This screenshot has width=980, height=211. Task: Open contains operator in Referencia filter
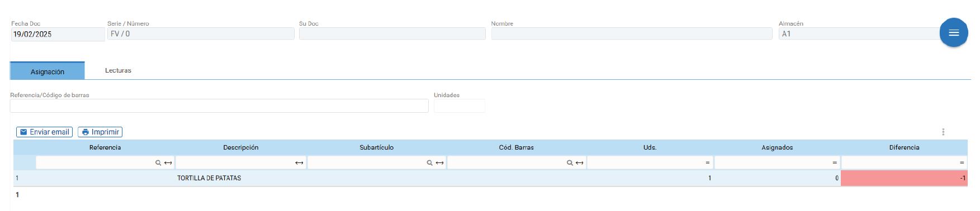click(168, 163)
